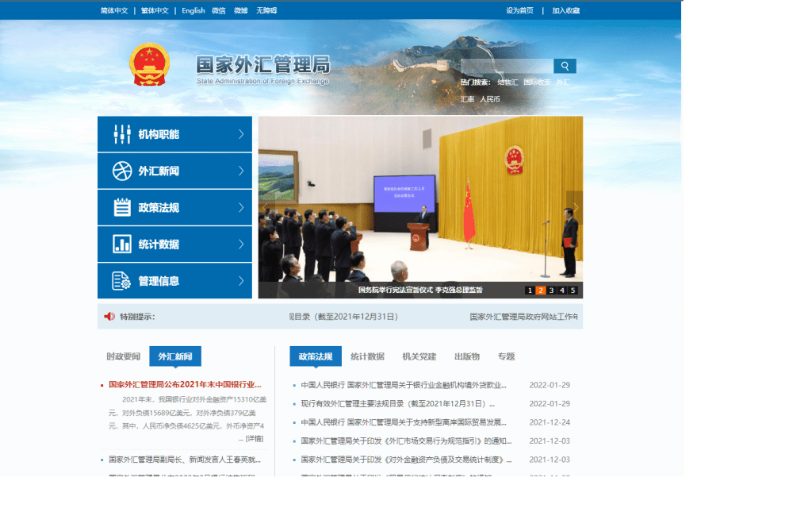Click the red speaker icon beside 特别提示
Image resolution: width=812 pixels, height=508 pixels.
109,317
